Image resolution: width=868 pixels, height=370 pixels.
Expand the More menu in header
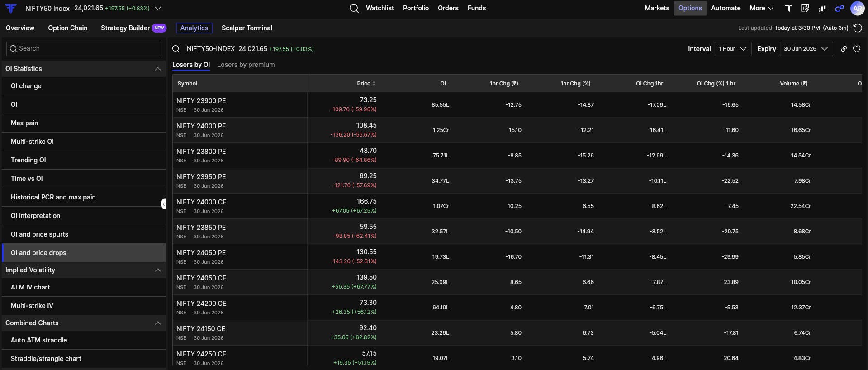(x=761, y=8)
